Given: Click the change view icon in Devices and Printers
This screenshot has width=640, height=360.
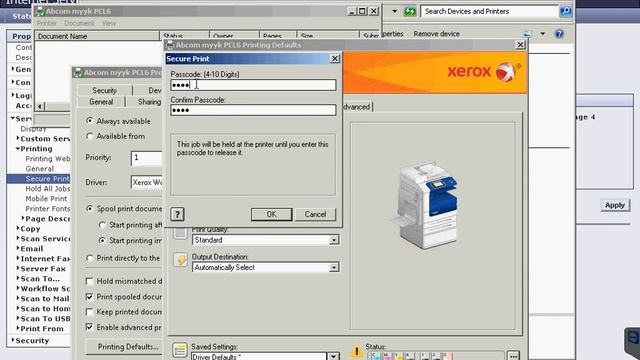Looking at the screenshot, I should [x=527, y=34].
